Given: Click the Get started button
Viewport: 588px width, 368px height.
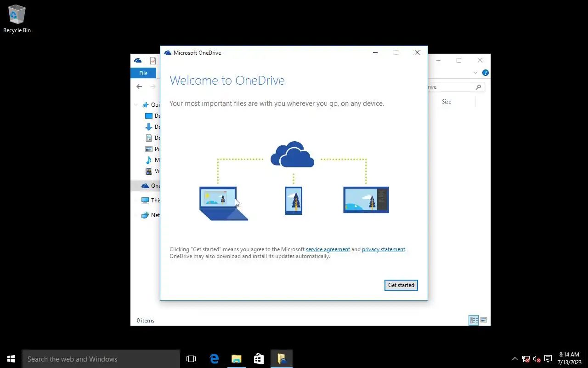Looking at the screenshot, I should coord(401,285).
